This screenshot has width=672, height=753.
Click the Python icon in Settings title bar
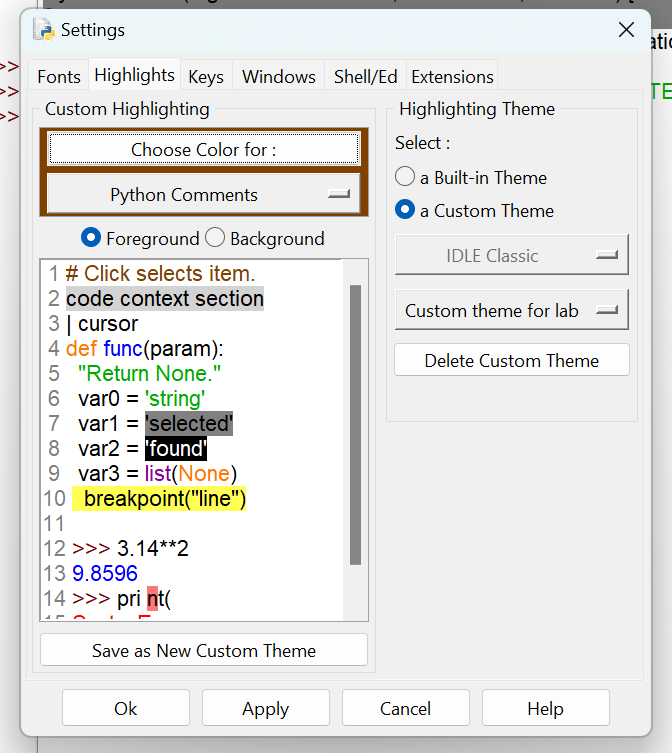[44, 30]
